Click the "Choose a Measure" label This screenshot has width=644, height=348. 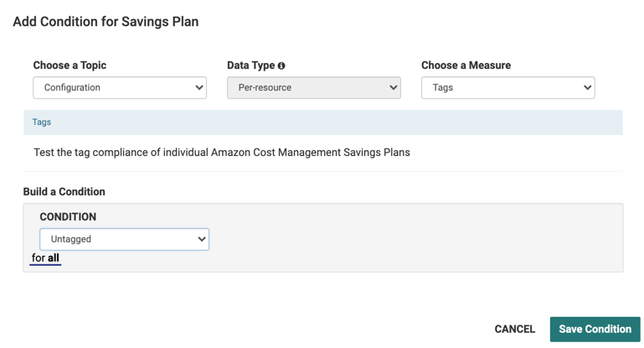[x=466, y=65]
